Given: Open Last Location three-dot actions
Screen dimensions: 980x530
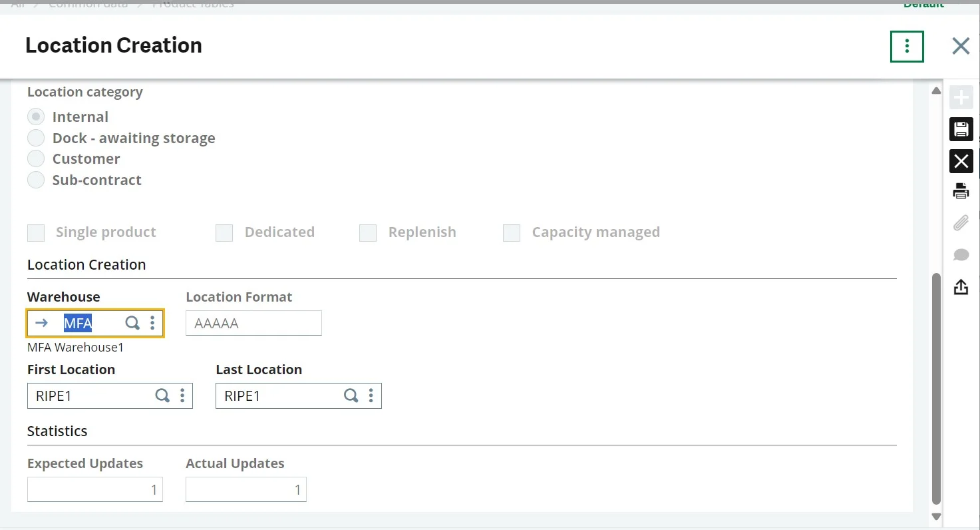Looking at the screenshot, I should click(371, 396).
